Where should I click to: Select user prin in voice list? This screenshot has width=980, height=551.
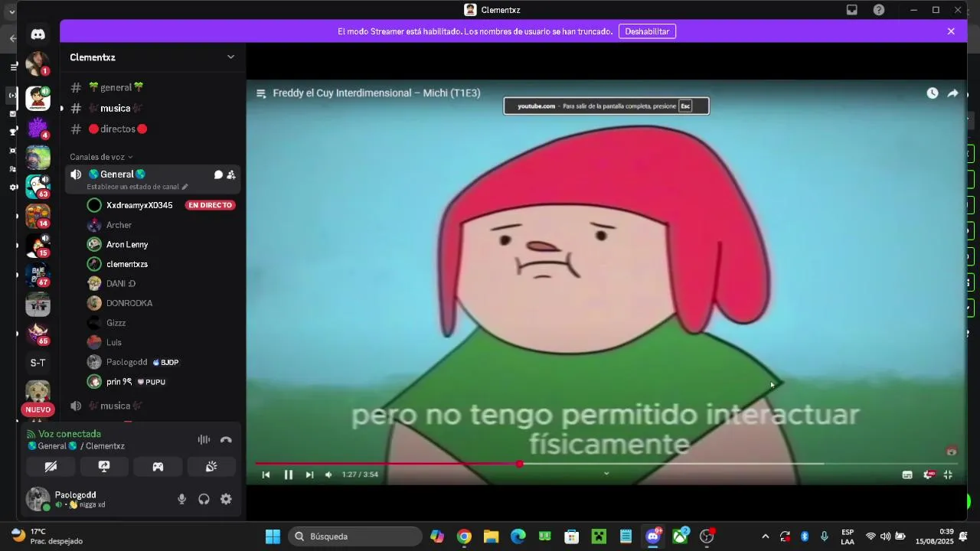point(119,381)
